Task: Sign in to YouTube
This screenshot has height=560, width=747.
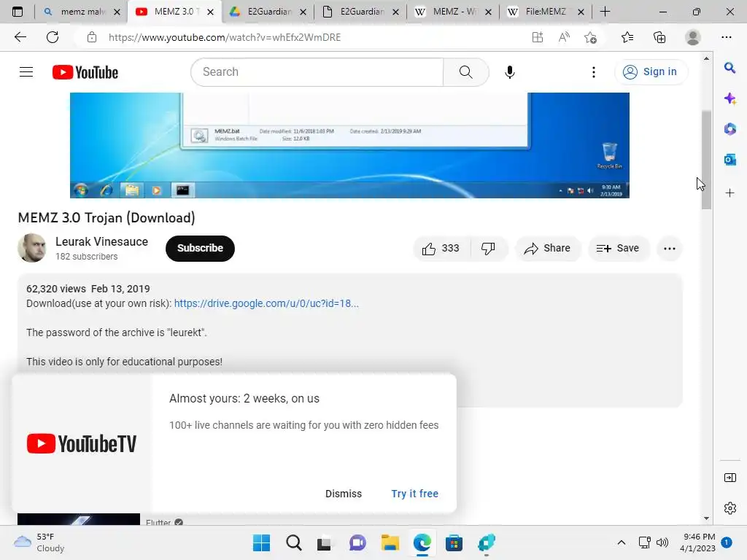Action: point(650,72)
